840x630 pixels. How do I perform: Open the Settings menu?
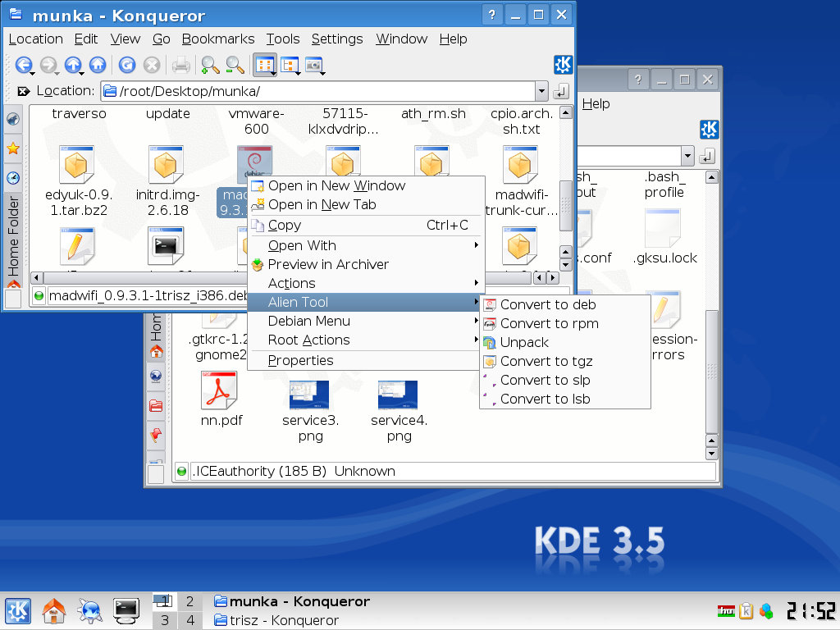click(337, 39)
